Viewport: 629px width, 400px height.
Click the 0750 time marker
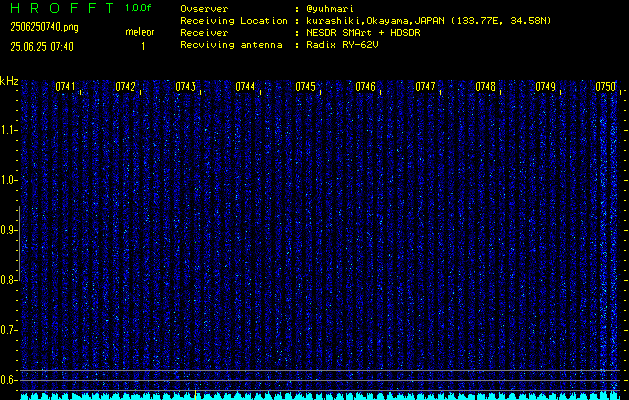[x=605, y=87]
